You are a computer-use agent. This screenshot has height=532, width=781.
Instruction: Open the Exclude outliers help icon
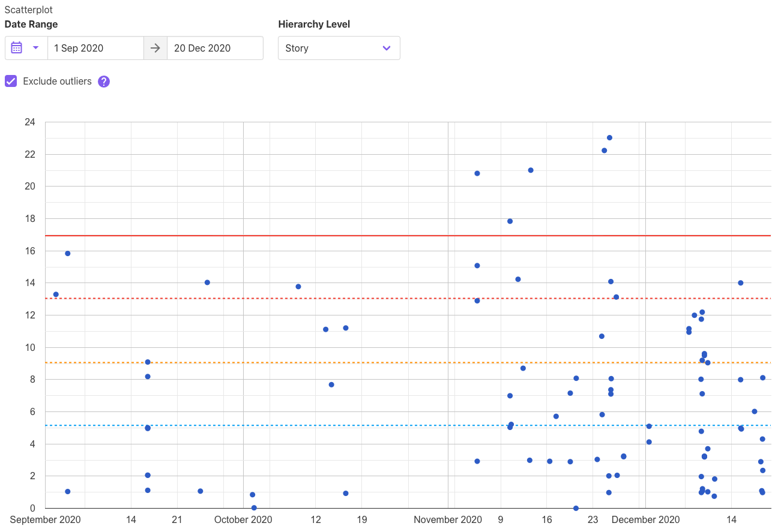[x=104, y=82]
